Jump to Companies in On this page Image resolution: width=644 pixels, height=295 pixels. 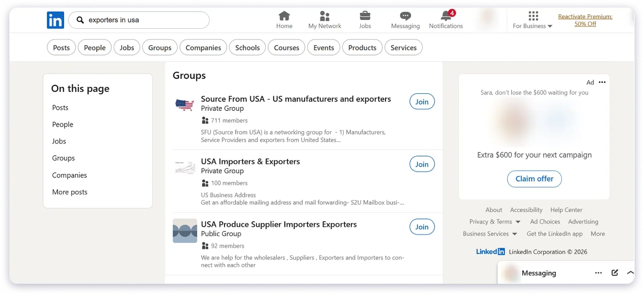pos(70,175)
